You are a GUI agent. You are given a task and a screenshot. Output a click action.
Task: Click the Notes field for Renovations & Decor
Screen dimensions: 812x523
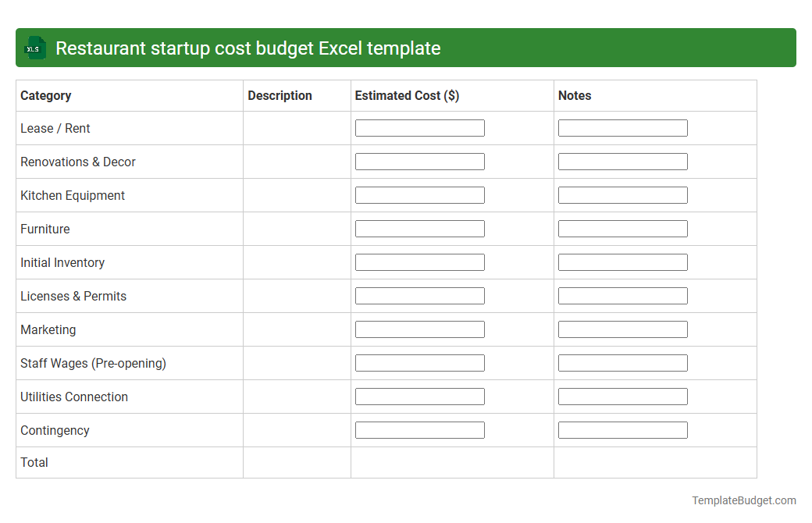[x=622, y=161]
